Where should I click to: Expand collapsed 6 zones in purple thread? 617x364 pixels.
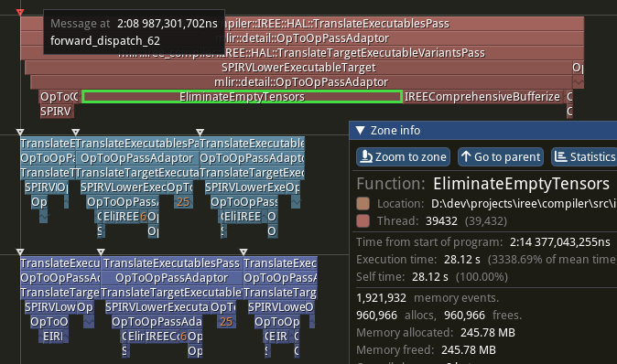pos(182,337)
